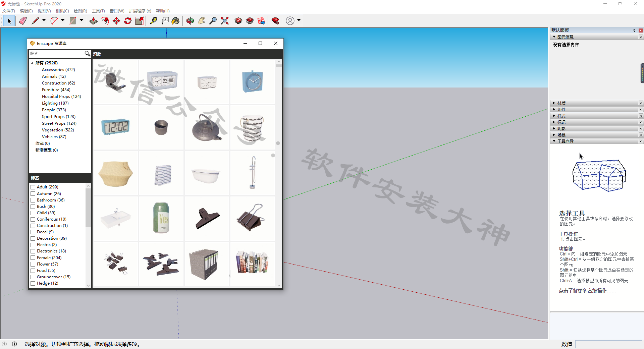Collapse the 所有 (2520) tree node
The image size is (644, 349).
[32, 63]
